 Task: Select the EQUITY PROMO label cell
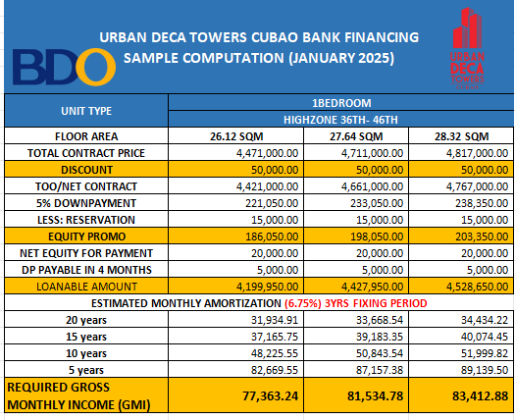(x=86, y=236)
